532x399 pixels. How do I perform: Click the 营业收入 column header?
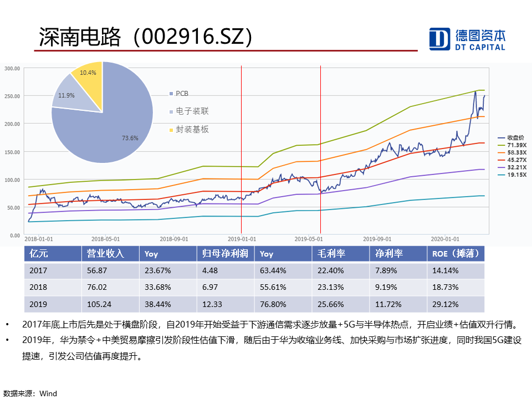tap(111, 254)
